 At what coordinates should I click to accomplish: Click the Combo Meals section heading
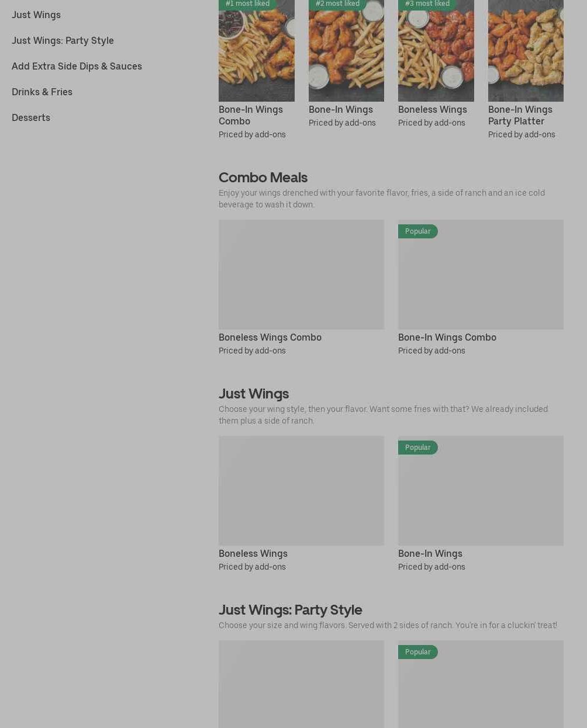263,177
